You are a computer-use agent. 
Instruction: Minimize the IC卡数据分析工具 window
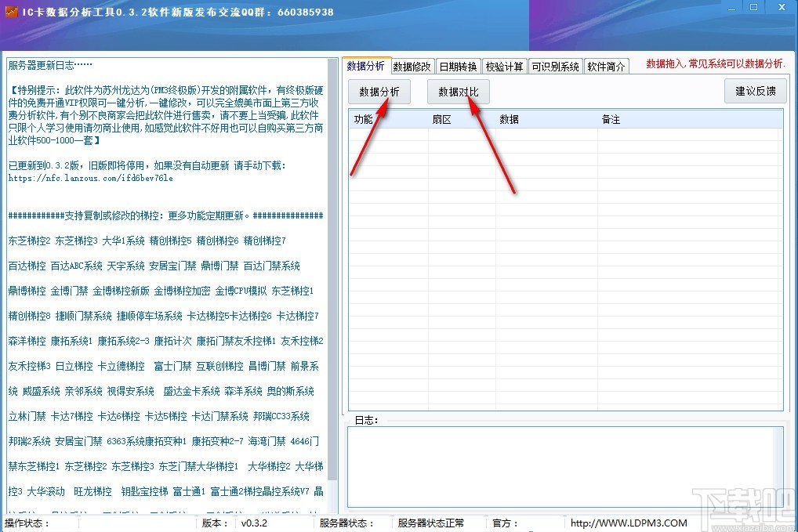(731, 8)
